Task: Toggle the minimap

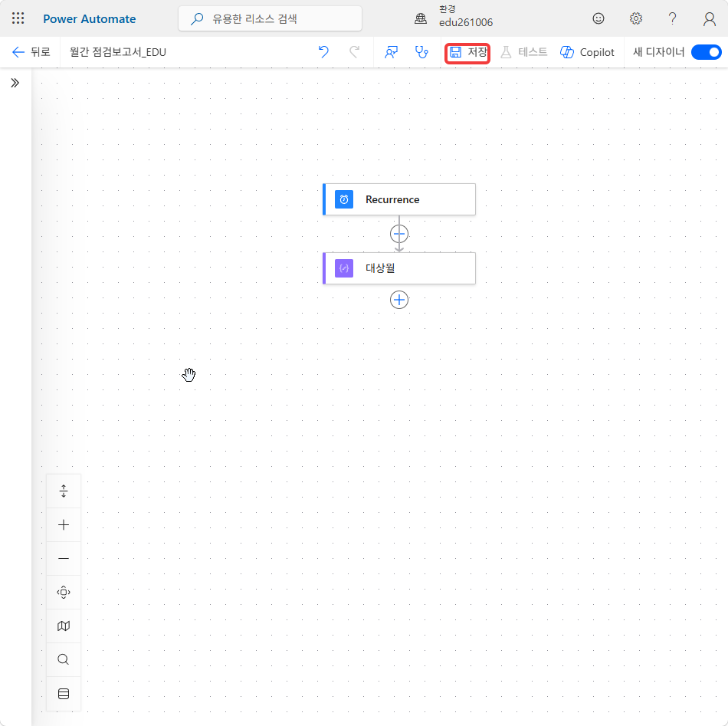Action: pos(64,626)
